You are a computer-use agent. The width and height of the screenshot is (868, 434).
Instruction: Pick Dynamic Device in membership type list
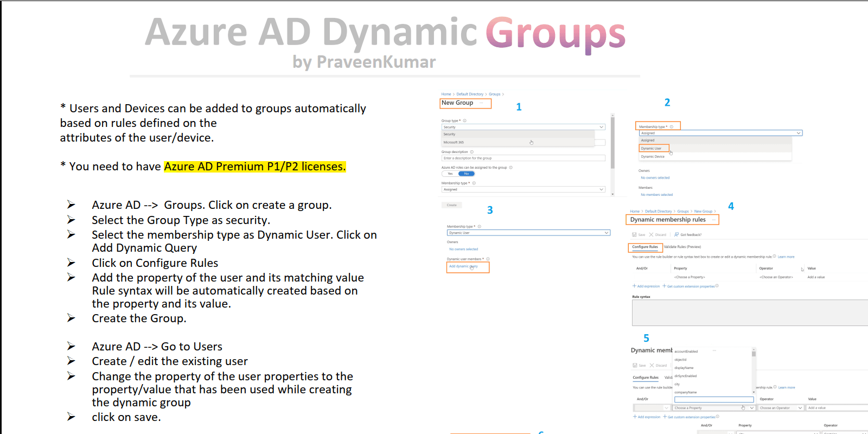point(653,157)
